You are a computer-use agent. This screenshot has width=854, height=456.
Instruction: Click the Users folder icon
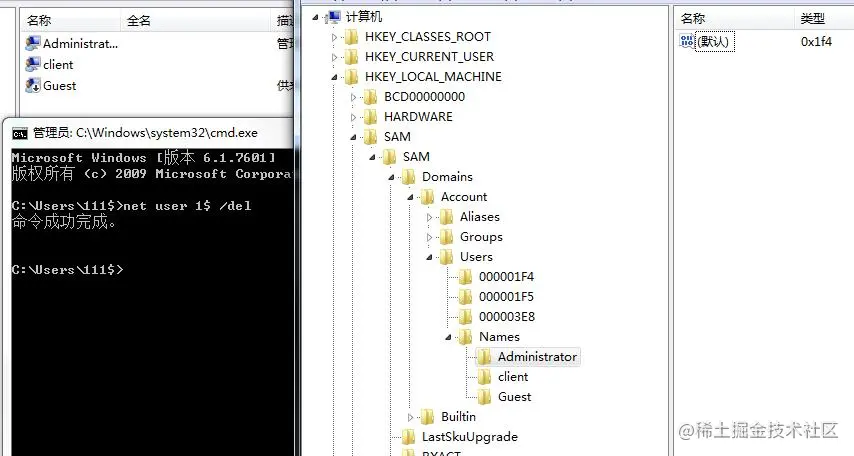click(447, 257)
